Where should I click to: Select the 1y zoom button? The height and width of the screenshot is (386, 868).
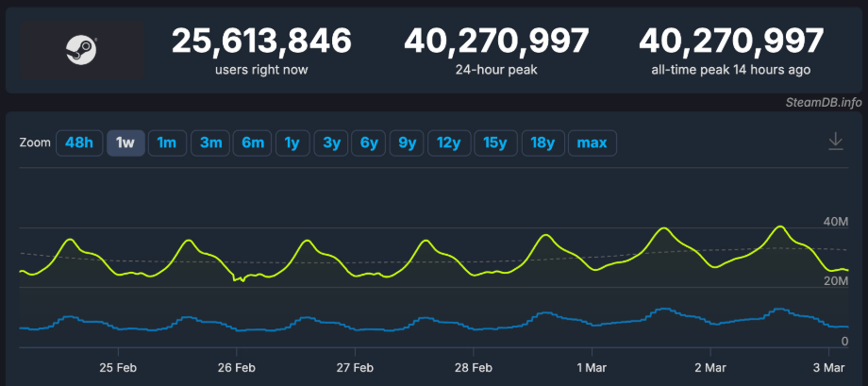click(x=292, y=143)
